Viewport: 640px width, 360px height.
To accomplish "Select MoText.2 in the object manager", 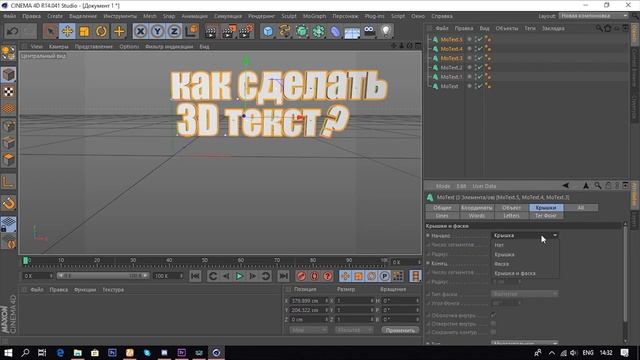I will click(451, 67).
